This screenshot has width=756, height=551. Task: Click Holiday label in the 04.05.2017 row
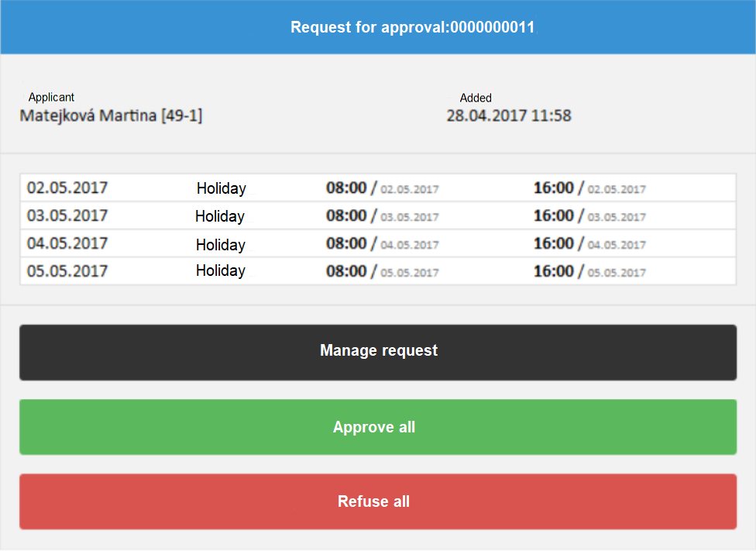click(221, 245)
